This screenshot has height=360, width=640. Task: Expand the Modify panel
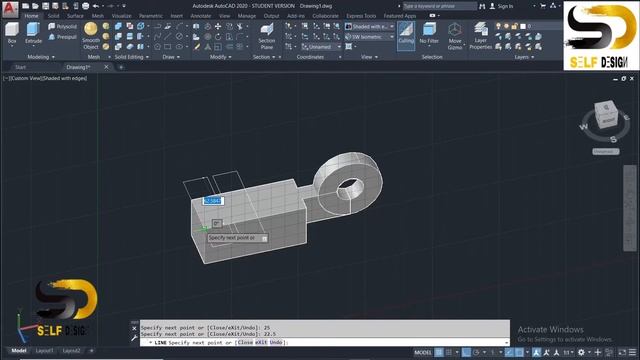[x=221, y=57]
